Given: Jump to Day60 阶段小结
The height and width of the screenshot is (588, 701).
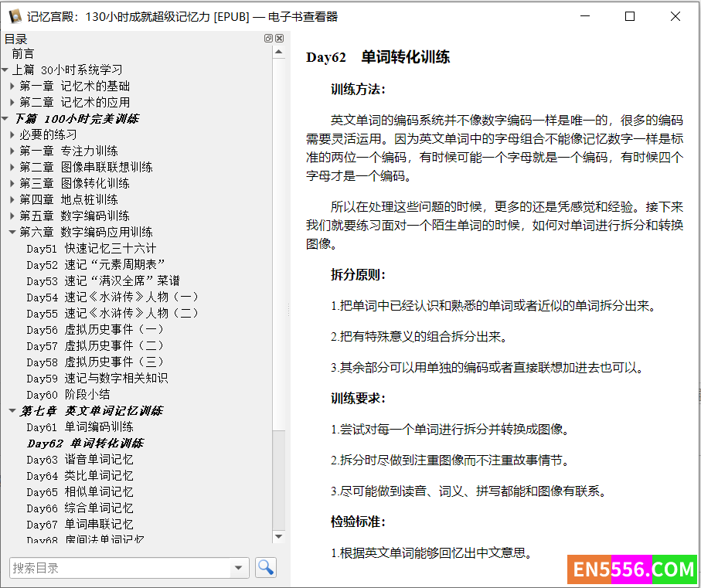Looking at the screenshot, I should pos(68,394).
